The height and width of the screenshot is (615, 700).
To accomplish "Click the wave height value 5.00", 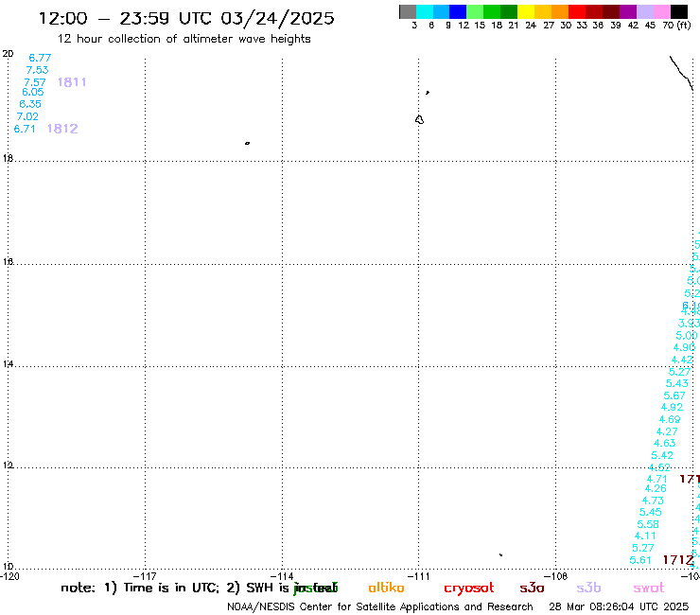I will click(x=687, y=336).
